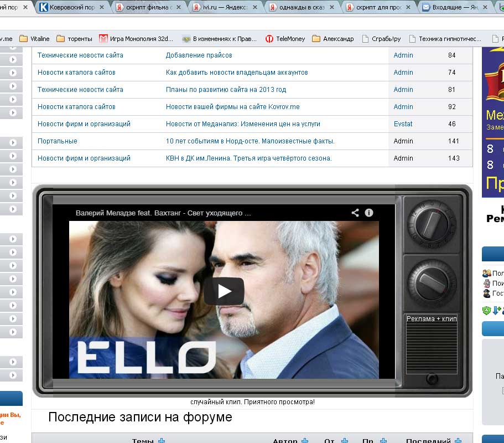This screenshot has height=443, width=504.
Task: Open the торенты bookmarks folder
Action: click(x=74, y=39)
